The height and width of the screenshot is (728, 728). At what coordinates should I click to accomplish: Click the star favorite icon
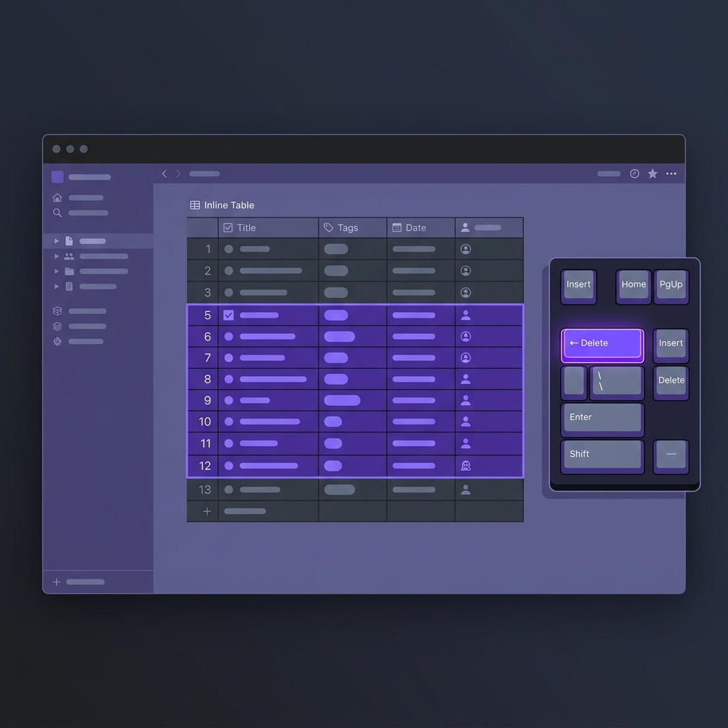pos(653,173)
